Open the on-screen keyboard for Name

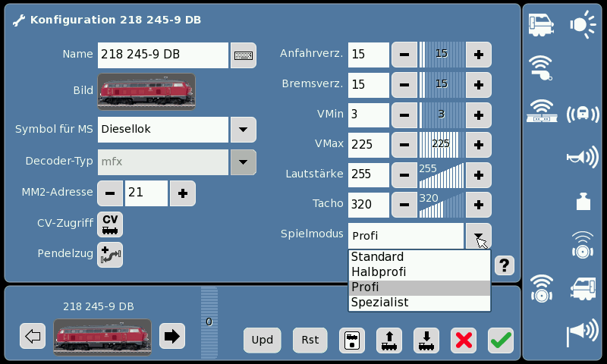[x=244, y=55]
